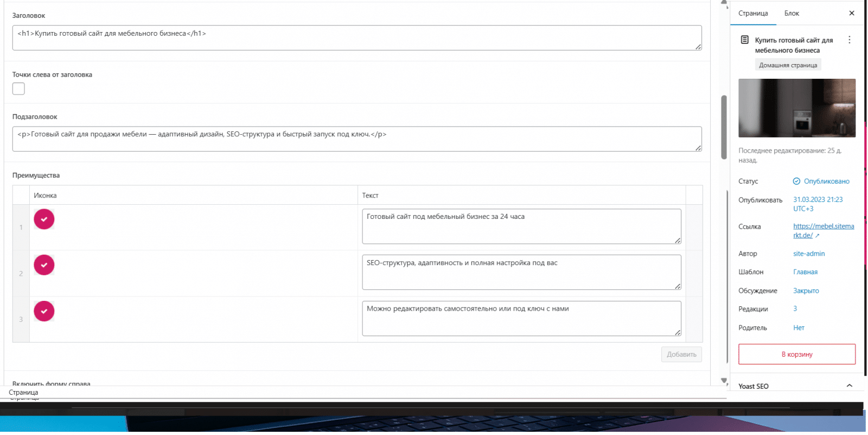Click the second row pink checkmark icon
Viewport: 868px width, 435px height.
click(x=44, y=265)
